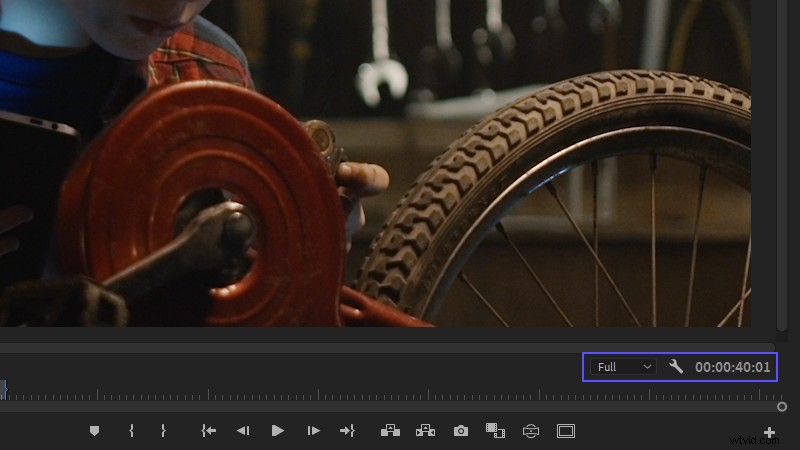This screenshot has width=800, height=450.
Task: Select the blue playhead on the time ruler
Action: click(4, 389)
